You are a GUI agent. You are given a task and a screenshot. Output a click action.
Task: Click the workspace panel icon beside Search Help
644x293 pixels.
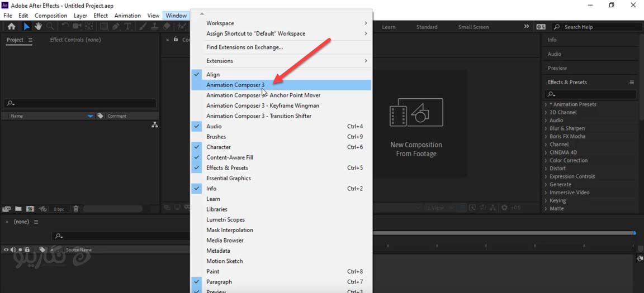pos(541,27)
